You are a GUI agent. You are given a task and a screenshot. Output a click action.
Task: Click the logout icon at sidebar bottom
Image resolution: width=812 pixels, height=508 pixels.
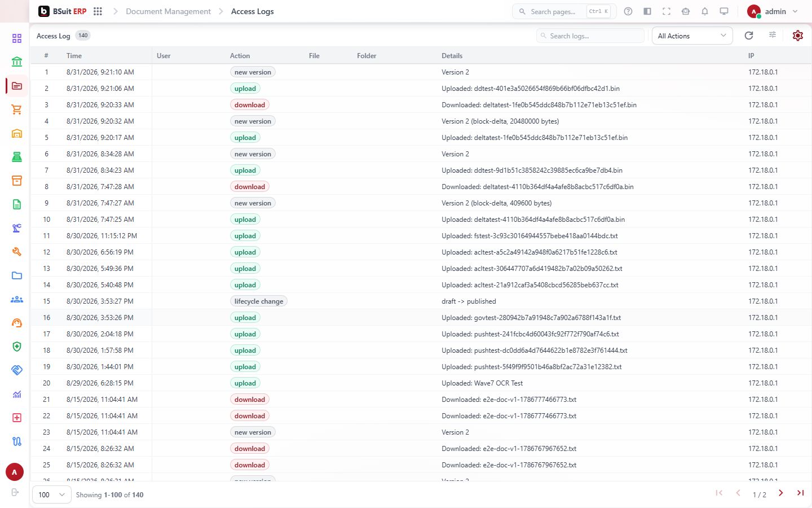[x=15, y=492]
